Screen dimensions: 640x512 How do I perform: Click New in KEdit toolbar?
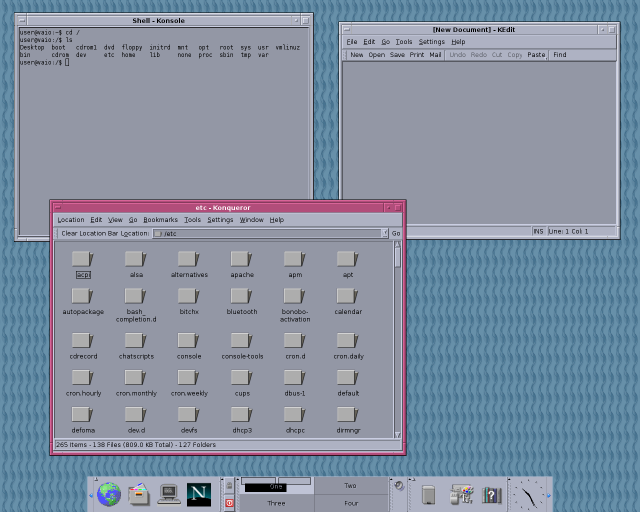coord(357,55)
